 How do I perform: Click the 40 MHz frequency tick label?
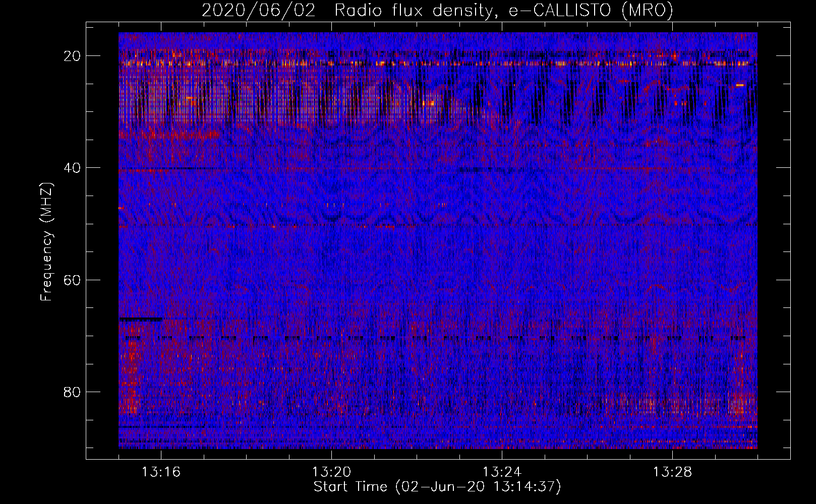[x=73, y=168]
